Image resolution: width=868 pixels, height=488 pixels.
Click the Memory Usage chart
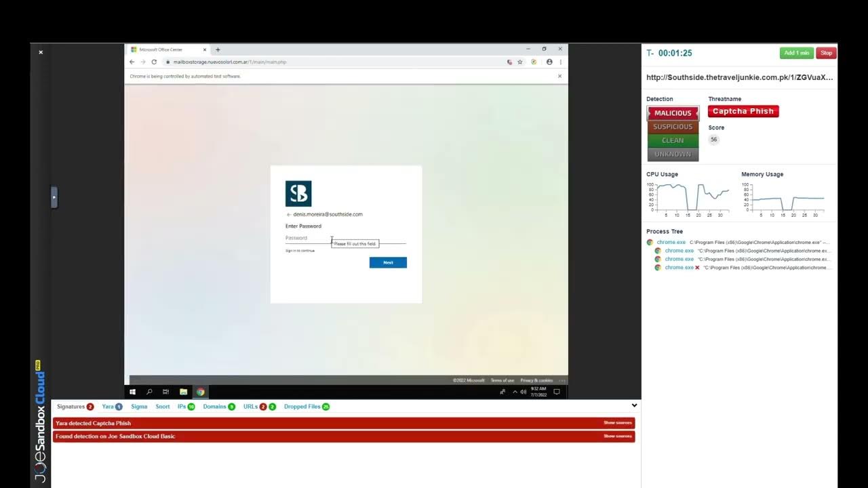point(783,199)
